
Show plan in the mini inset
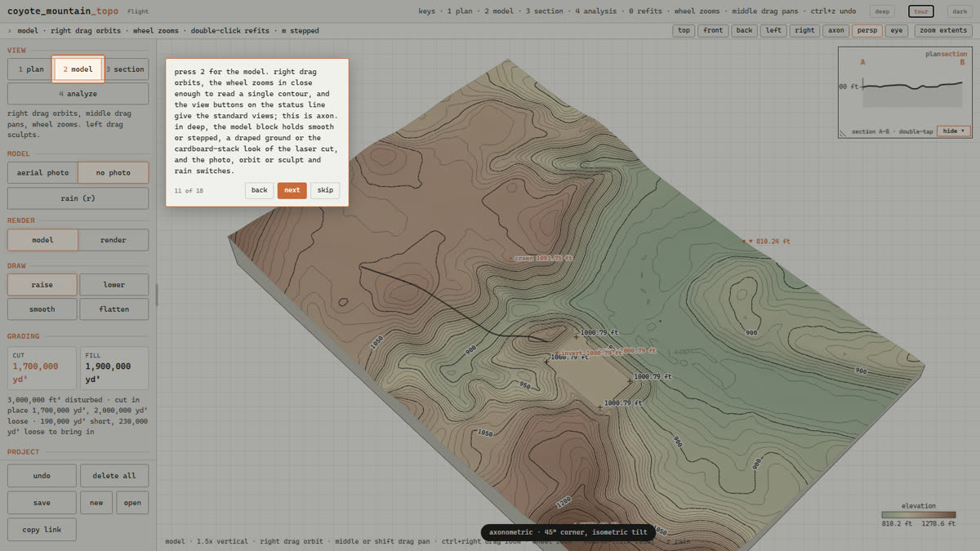click(933, 54)
